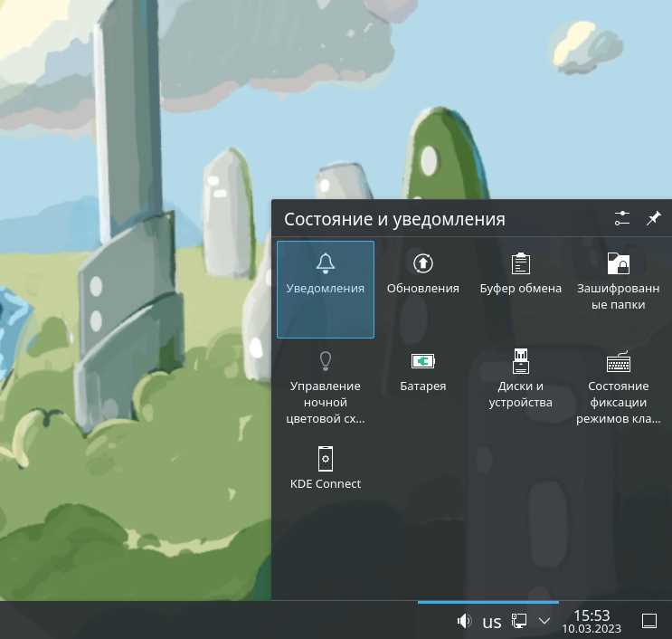Open keyboard lock state indicator item
Image resolution: width=672 pixels, height=639 pixels.
pos(618,387)
